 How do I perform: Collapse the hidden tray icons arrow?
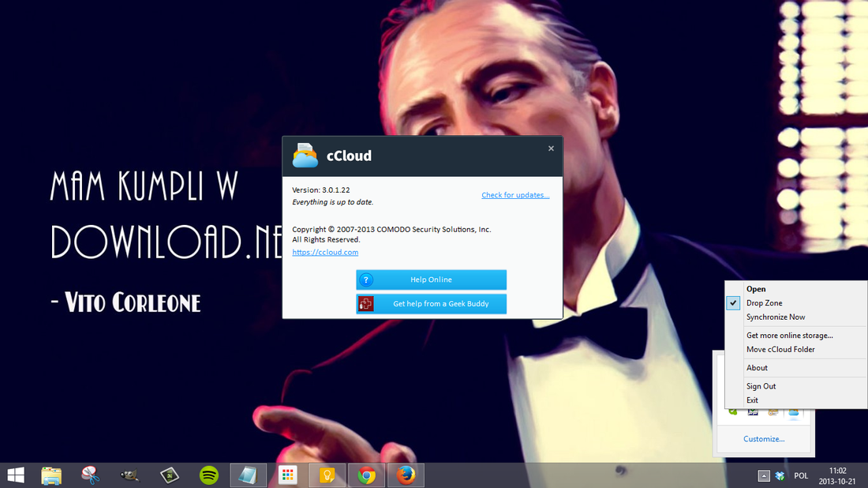764,476
